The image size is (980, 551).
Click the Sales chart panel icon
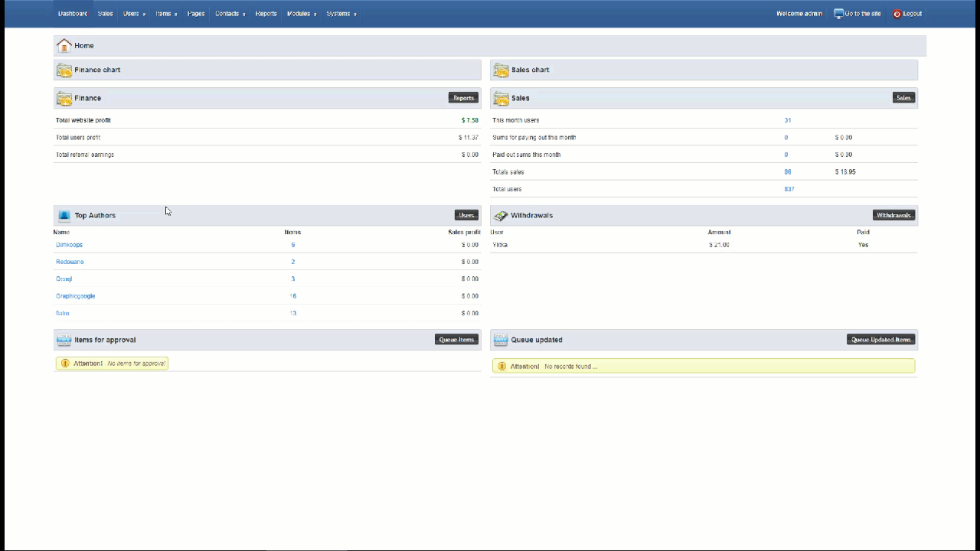(x=501, y=70)
